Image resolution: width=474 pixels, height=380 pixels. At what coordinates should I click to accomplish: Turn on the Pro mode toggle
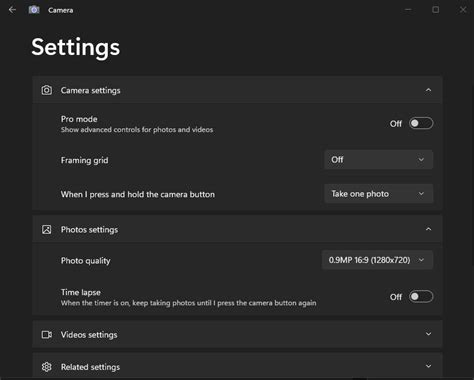point(421,123)
